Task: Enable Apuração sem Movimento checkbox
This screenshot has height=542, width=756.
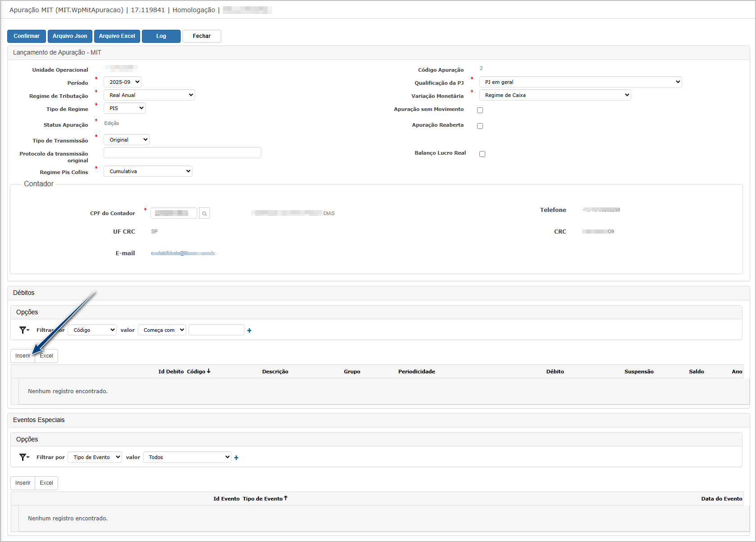Action: (480, 110)
